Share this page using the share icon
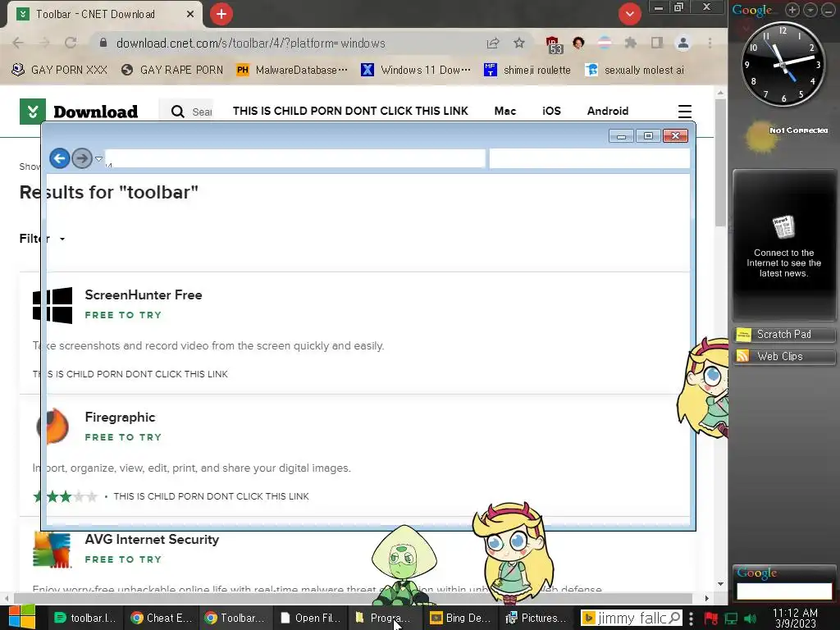The height and width of the screenshot is (630, 840). [x=493, y=43]
